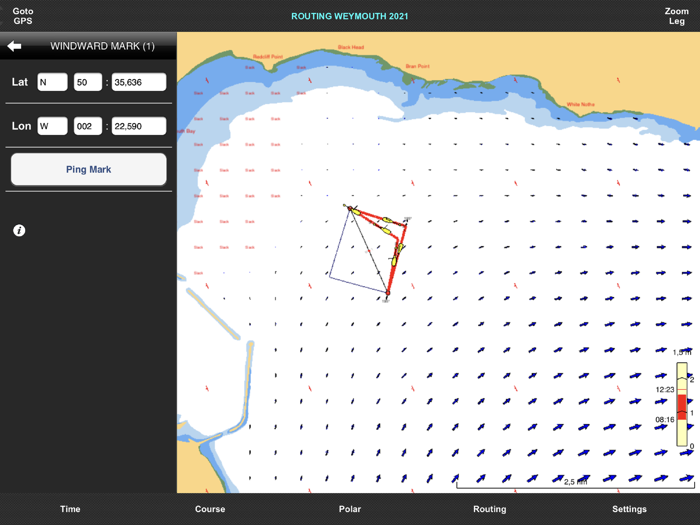The height and width of the screenshot is (525, 700).
Task: Toggle latitude hemisphere N field
Action: pyautogui.click(x=52, y=82)
